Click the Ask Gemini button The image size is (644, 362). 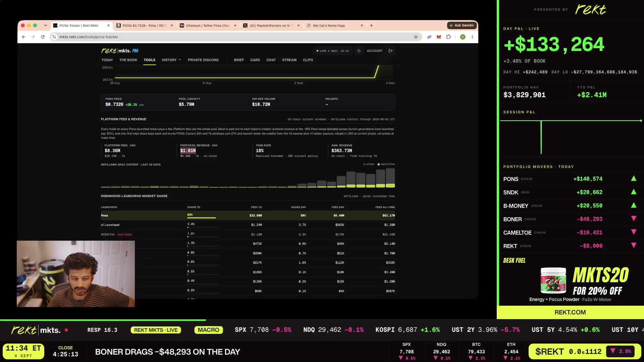point(462,25)
